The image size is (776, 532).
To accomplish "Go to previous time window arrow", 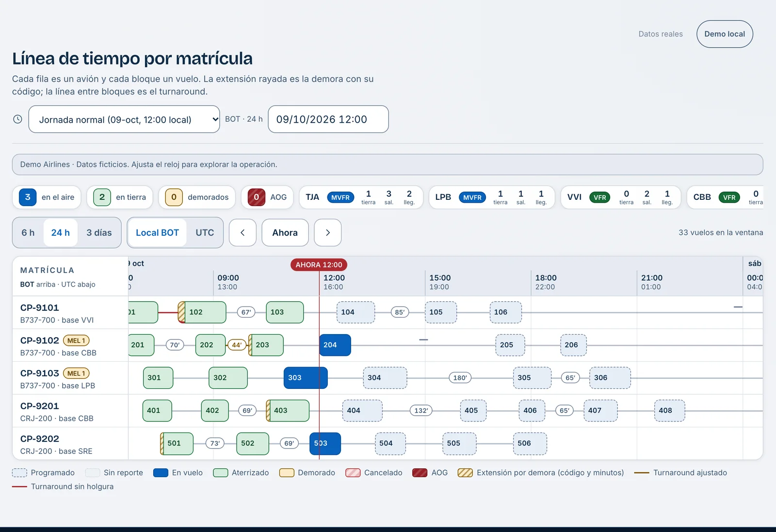I will pyautogui.click(x=242, y=233).
